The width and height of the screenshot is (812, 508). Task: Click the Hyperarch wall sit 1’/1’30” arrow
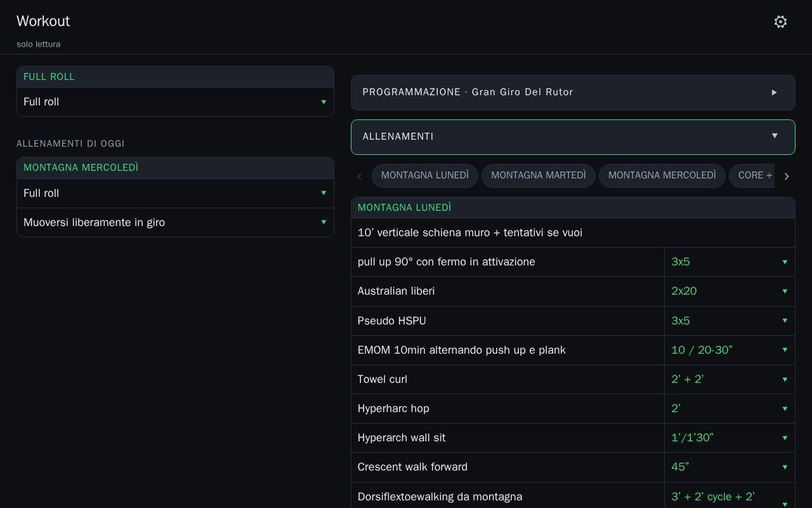785,438
